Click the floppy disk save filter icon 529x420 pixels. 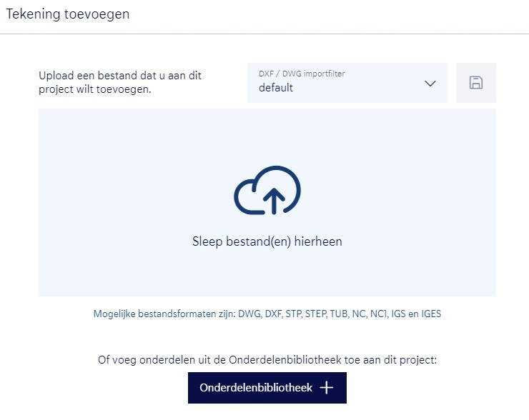475,83
